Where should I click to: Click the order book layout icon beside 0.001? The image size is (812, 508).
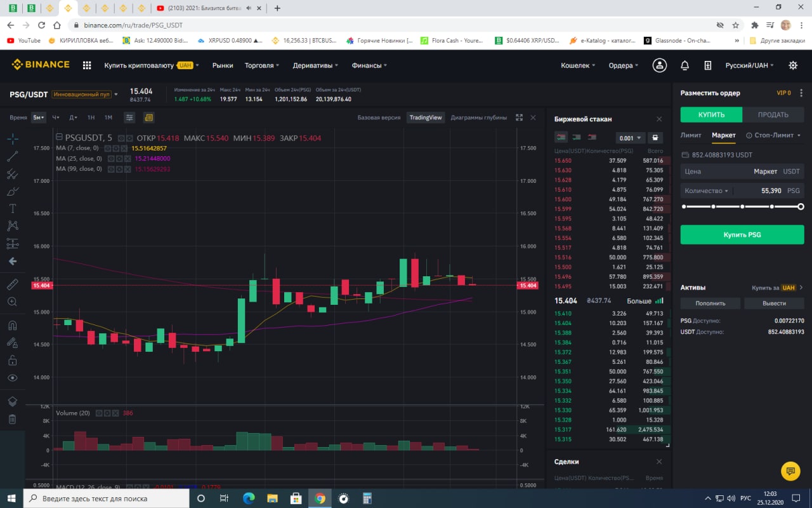(655, 138)
